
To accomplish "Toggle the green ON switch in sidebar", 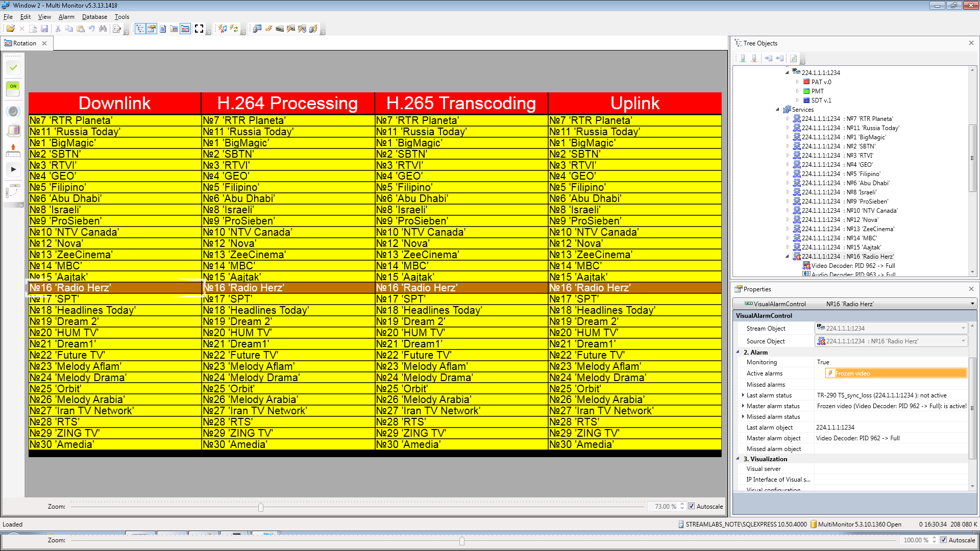I will click(13, 89).
